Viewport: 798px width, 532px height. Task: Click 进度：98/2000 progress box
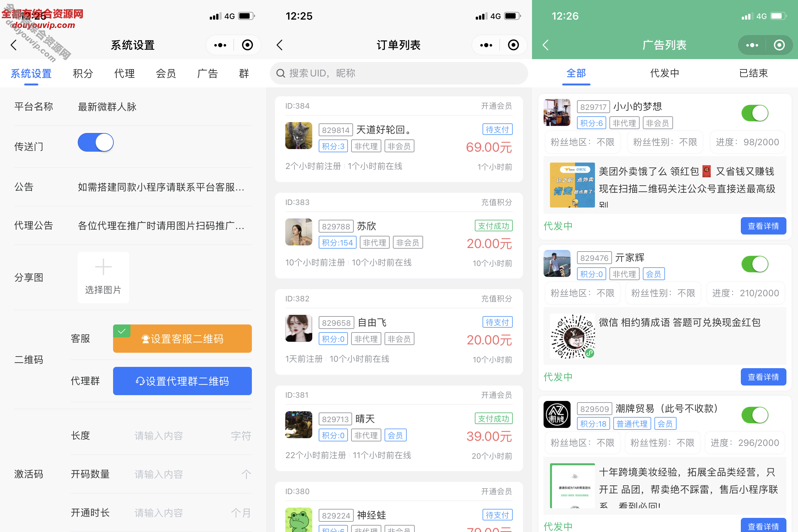pyautogui.click(x=748, y=142)
